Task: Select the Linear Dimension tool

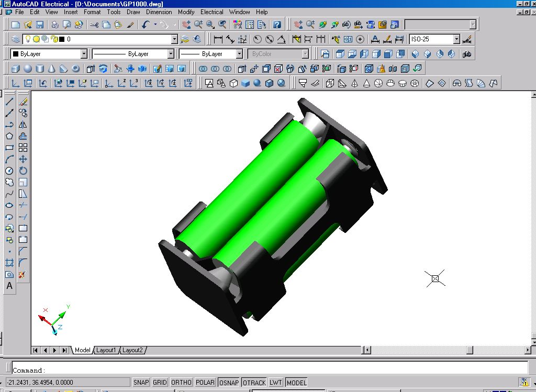Action: (x=218, y=39)
